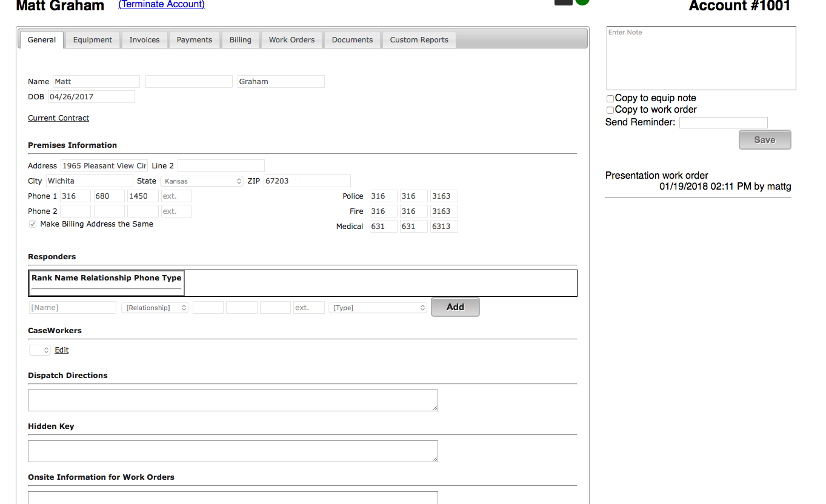The height and width of the screenshot is (504, 826).
Task: Switch to the Equipment tab
Action: [93, 40]
